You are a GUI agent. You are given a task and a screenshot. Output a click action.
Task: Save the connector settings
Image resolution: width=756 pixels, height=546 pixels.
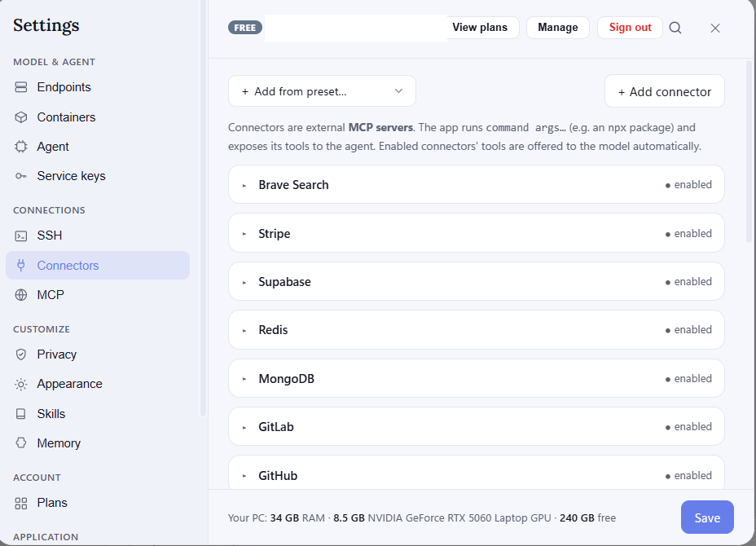click(707, 517)
